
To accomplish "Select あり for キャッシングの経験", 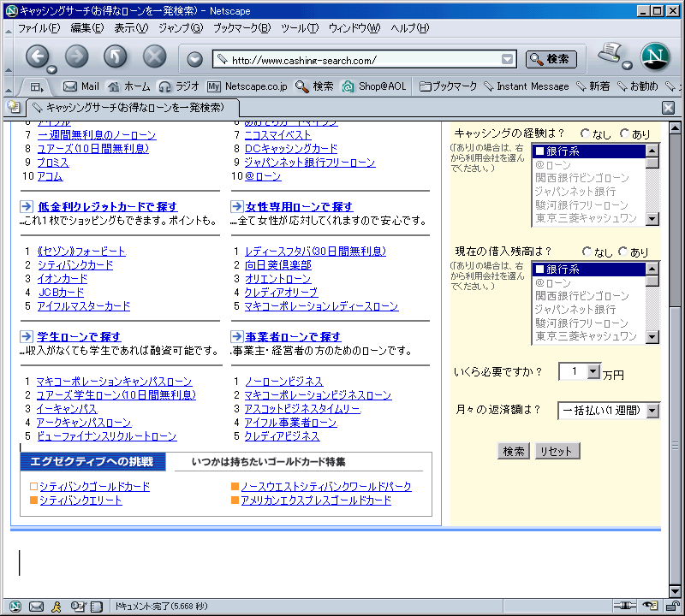I will coord(624,133).
